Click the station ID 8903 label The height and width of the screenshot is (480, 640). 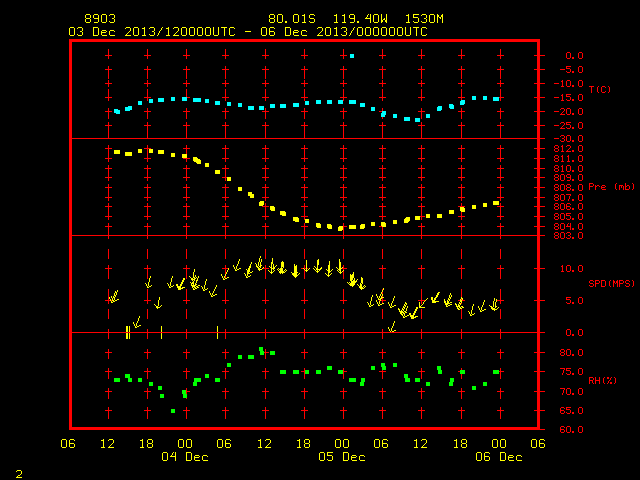click(x=100, y=19)
